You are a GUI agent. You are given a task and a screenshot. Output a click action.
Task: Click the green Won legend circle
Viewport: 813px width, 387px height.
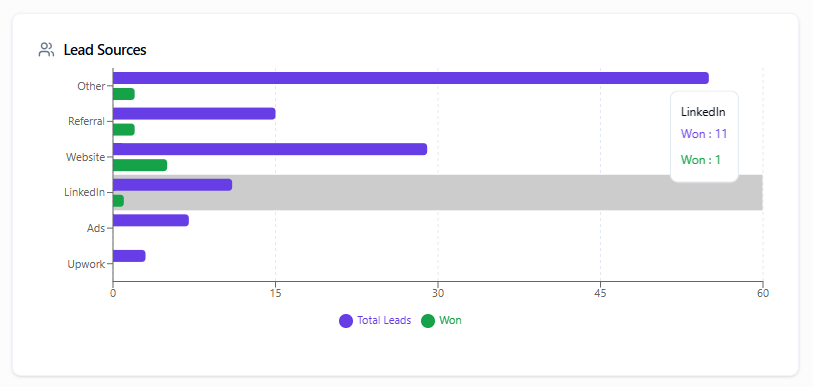point(428,321)
